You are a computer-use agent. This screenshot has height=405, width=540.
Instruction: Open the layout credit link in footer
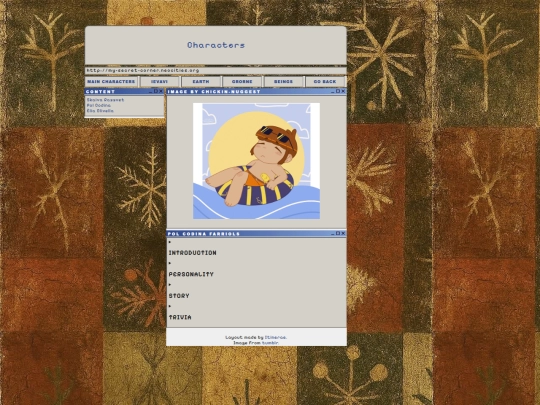(275, 338)
